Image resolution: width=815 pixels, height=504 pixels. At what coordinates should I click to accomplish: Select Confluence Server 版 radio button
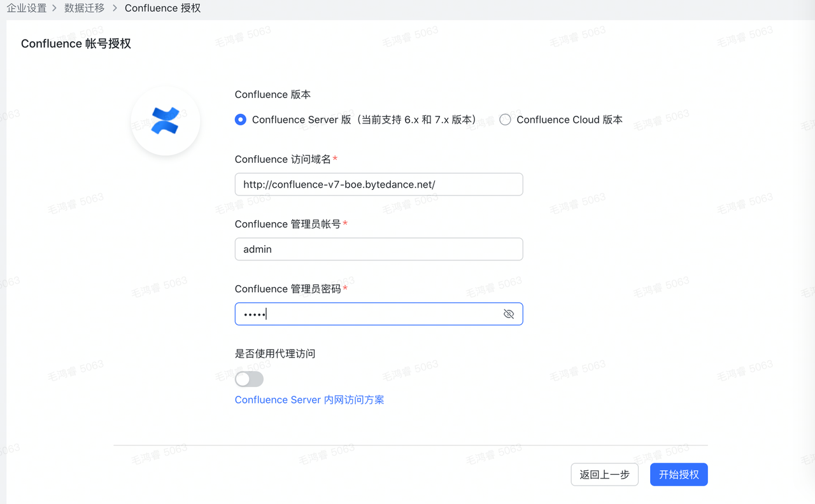click(x=241, y=120)
